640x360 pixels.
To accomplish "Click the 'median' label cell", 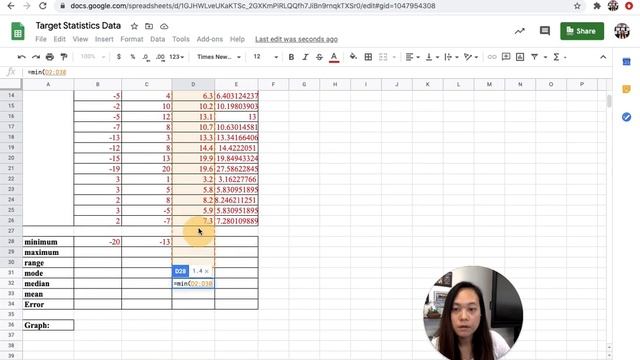I will click(x=48, y=284).
